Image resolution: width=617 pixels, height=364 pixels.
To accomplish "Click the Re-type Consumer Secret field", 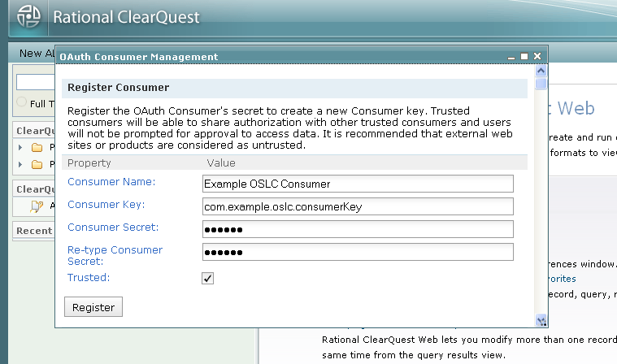I will (x=358, y=252).
